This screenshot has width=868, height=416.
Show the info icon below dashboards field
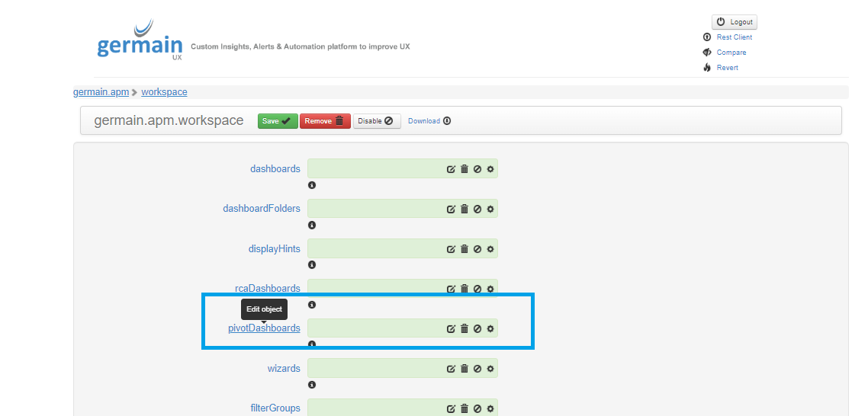(312, 185)
